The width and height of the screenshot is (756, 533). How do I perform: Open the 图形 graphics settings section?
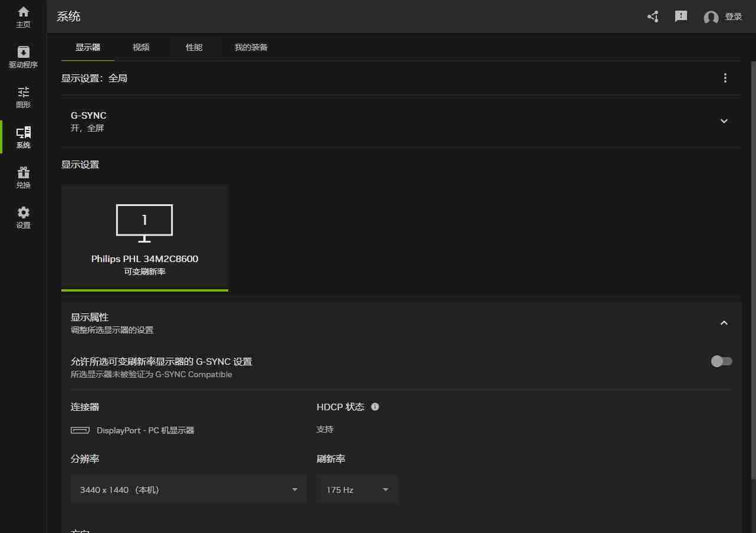tap(23, 97)
